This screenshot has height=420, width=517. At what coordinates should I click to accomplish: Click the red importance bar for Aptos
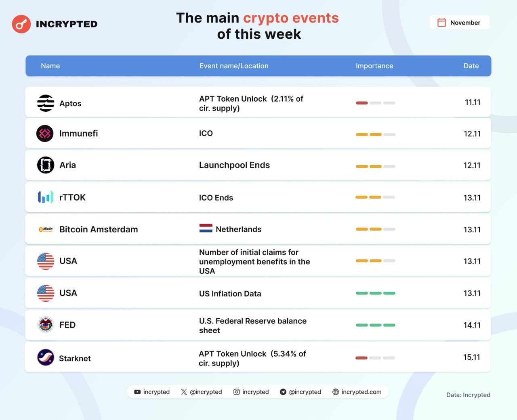362,103
